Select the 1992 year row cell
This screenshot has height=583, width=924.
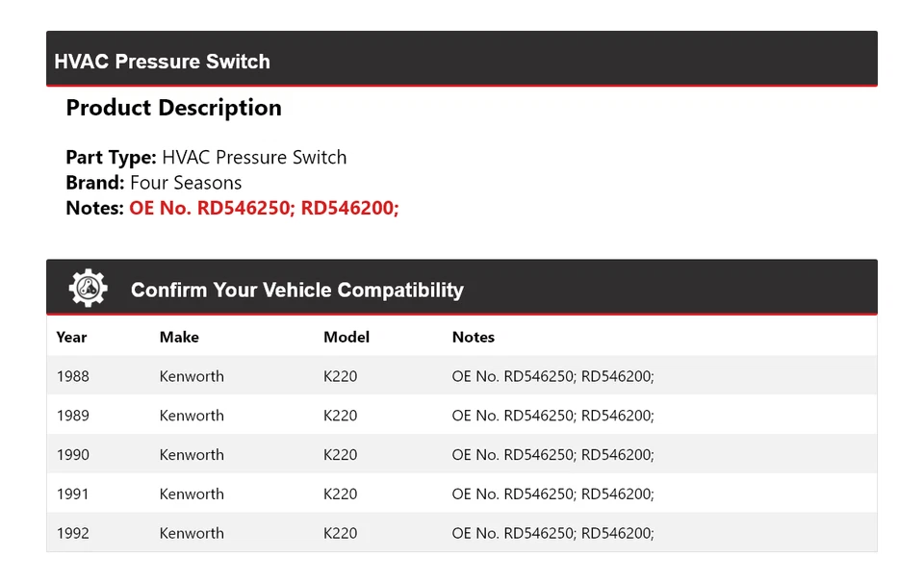tap(73, 533)
